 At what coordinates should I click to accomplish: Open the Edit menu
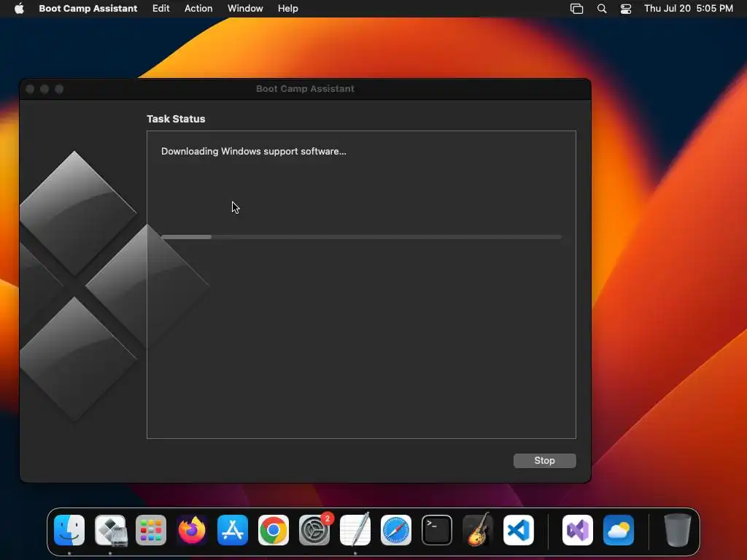(x=160, y=8)
